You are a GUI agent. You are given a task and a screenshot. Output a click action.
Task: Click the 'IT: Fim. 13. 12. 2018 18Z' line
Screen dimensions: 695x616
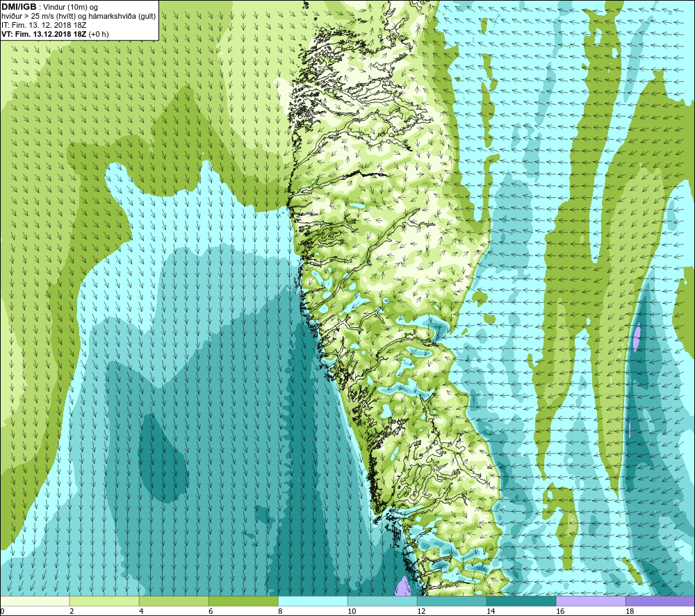tap(44, 25)
